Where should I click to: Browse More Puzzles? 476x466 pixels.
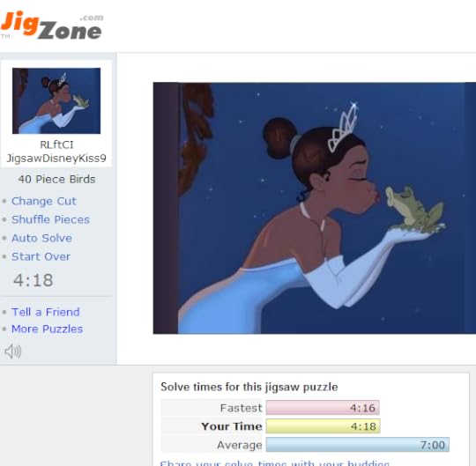47,329
